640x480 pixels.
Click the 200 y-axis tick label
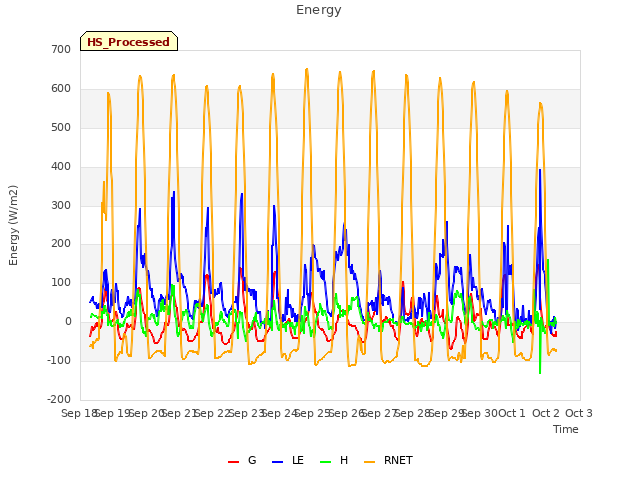(61, 244)
